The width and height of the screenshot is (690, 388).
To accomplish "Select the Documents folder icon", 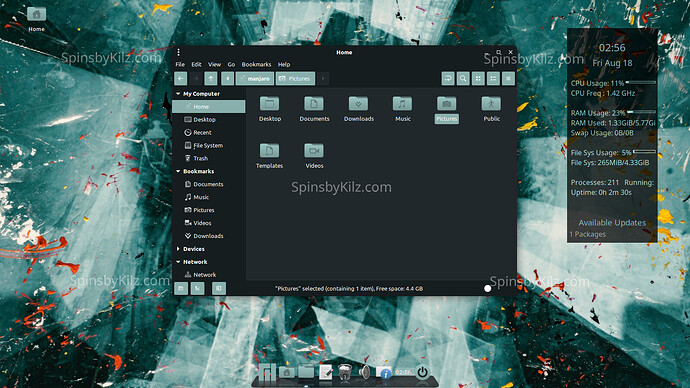I will (314, 104).
